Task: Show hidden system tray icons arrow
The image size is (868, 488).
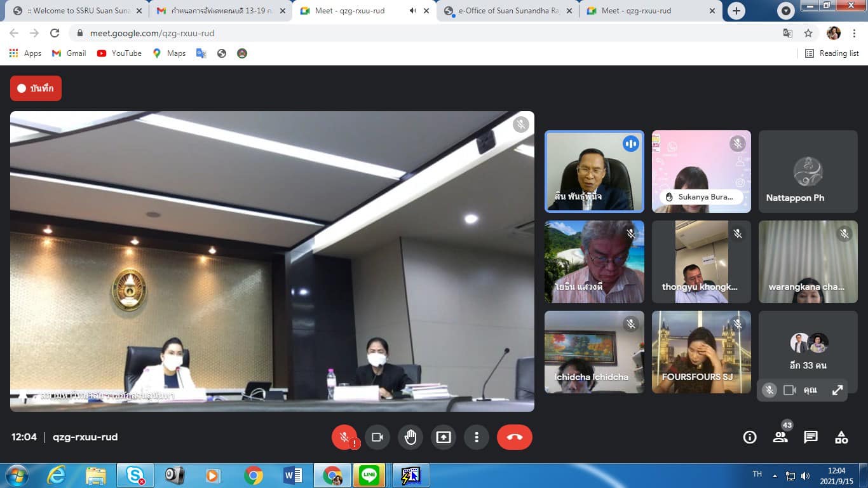Action: (x=775, y=475)
